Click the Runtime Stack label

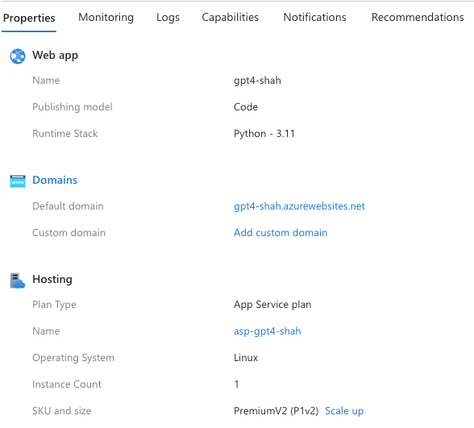point(65,134)
